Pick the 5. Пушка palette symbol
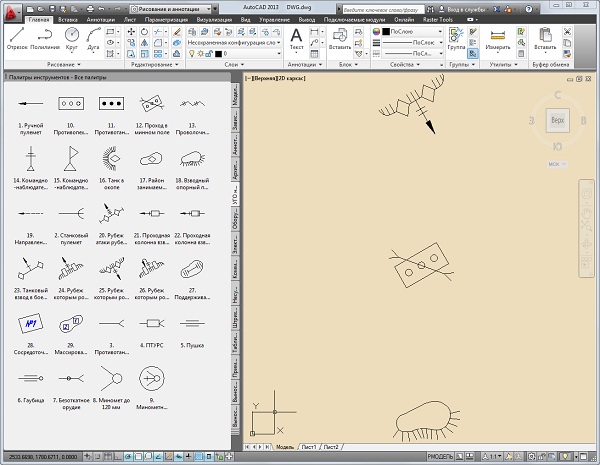This screenshot has height=465, width=600. coord(191,324)
